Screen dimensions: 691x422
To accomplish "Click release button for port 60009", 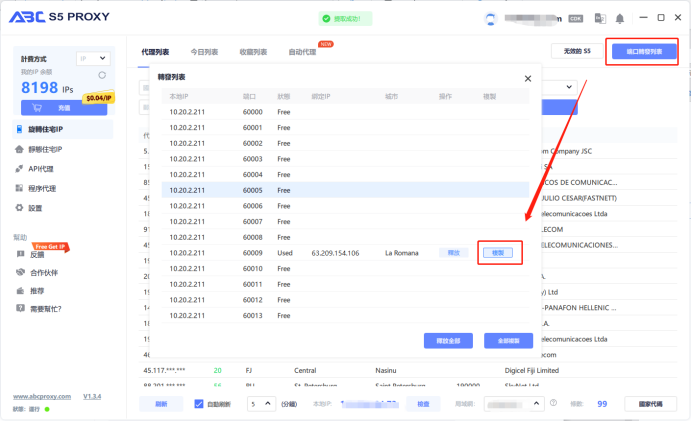I will (x=453, y=253).
